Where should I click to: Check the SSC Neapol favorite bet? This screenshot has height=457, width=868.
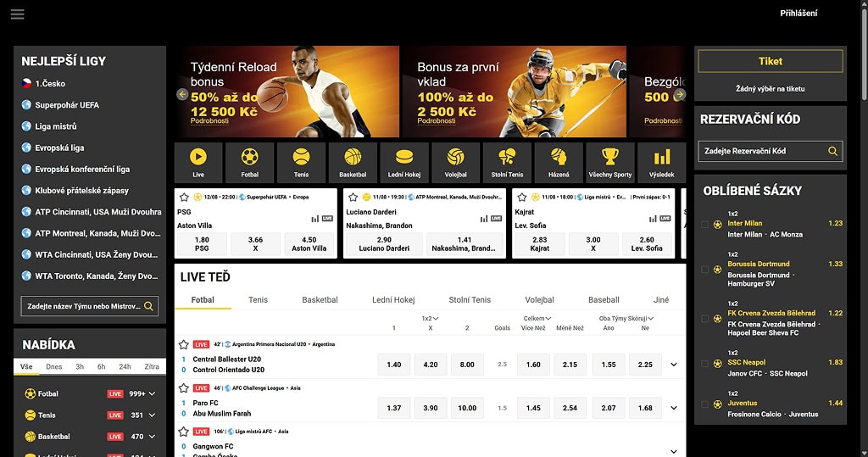click(704, 364)
